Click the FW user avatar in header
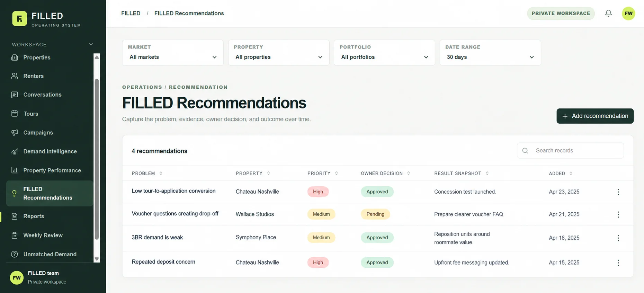Screen dimensions: 644x293 click(x=628, y=14)
